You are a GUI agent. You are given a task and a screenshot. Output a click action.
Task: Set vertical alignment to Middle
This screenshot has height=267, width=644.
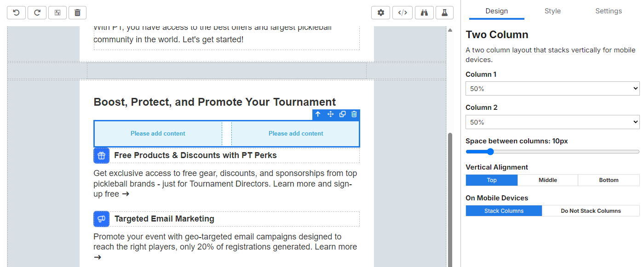(x=548, y=180)
